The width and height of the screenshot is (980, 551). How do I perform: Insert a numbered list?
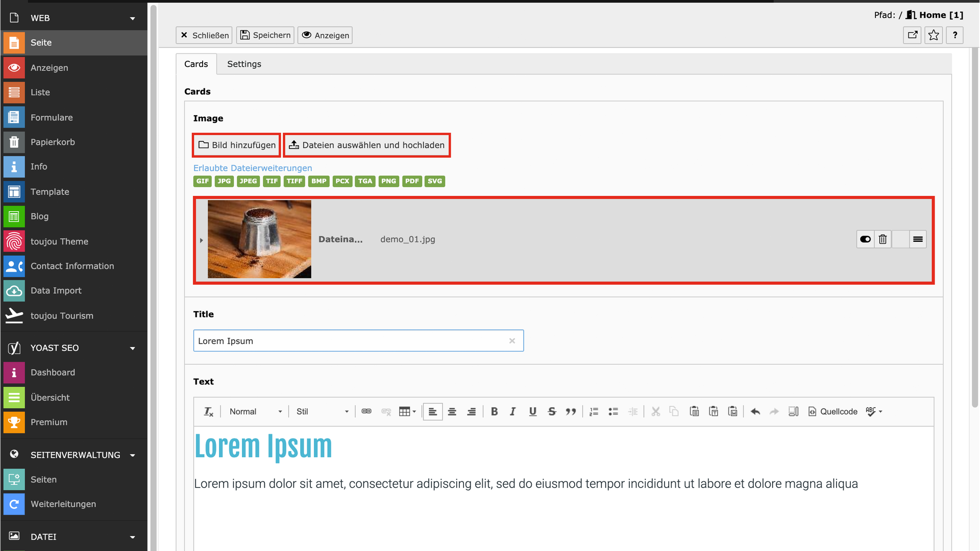tap(594, 412)
